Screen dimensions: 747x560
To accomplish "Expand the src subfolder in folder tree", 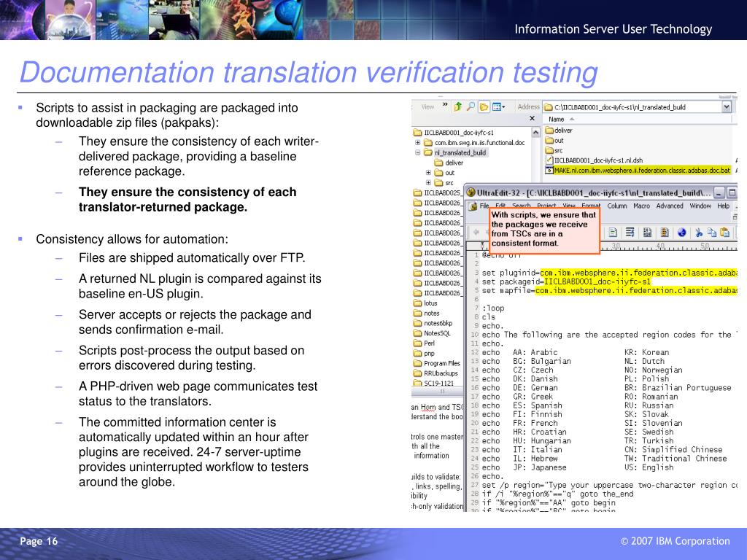I will (428, 182).
